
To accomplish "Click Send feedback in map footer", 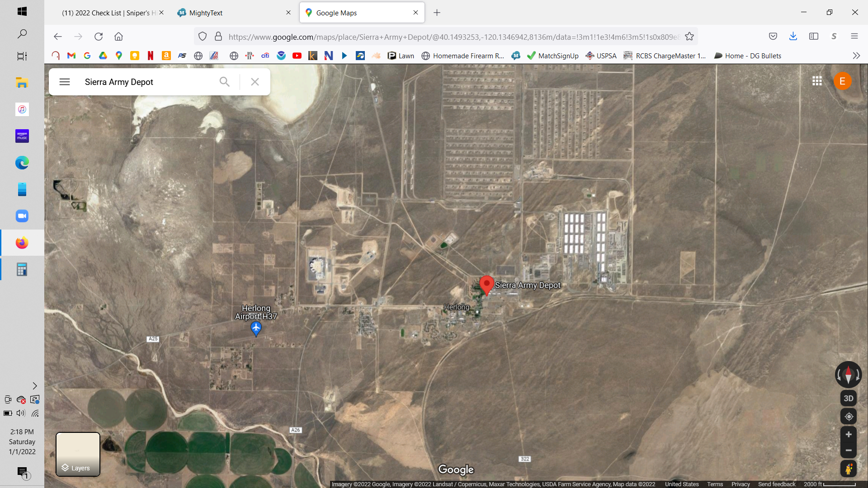I will pos(777,484).
